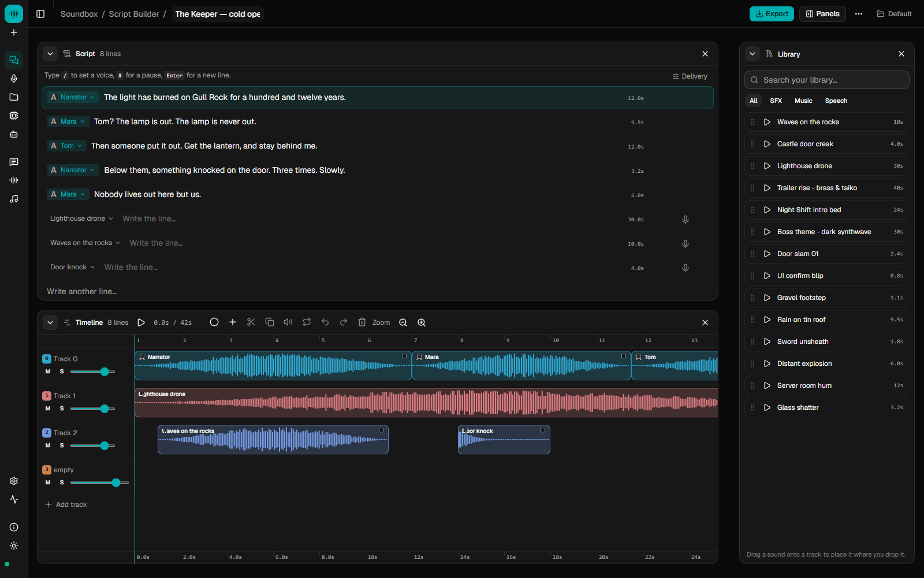This screenshot has height=578, width=924.
Task: Undo the last Timeline action
Action: [x=325, y=323]
